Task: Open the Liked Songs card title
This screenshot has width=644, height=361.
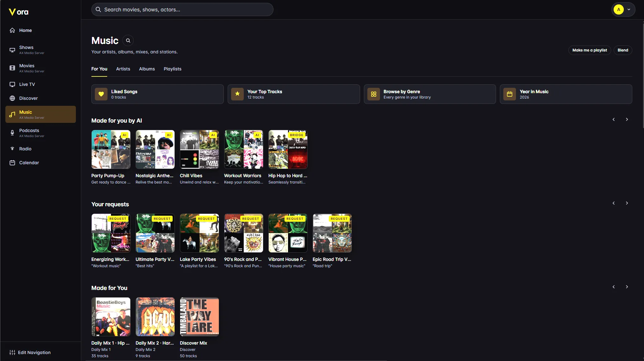Action: [x=124, y=92]
